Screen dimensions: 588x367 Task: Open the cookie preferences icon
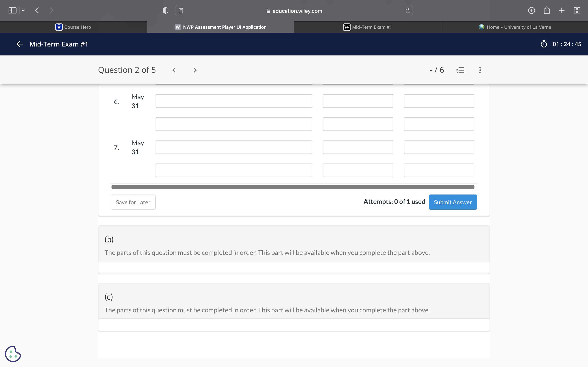click(x=13, y=354)
